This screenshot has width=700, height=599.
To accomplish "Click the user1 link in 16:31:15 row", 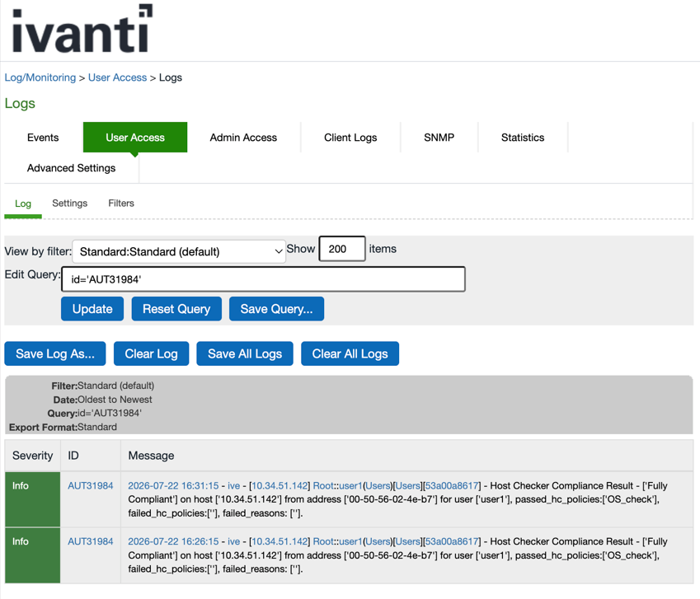I will (x=350, y=486).
